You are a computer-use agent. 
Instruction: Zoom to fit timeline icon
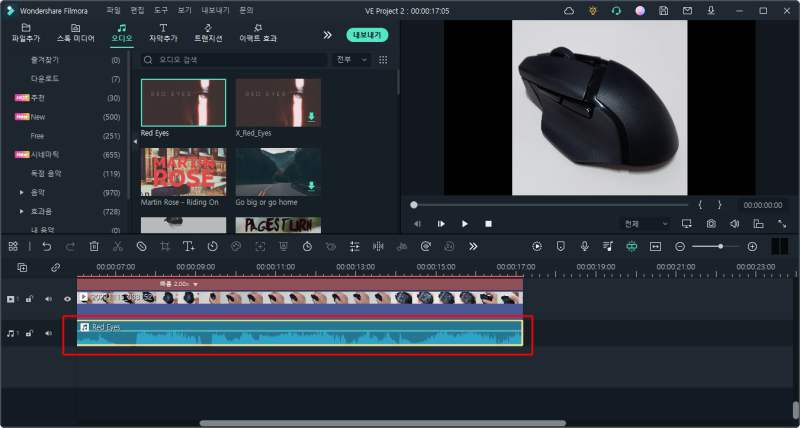656,247
